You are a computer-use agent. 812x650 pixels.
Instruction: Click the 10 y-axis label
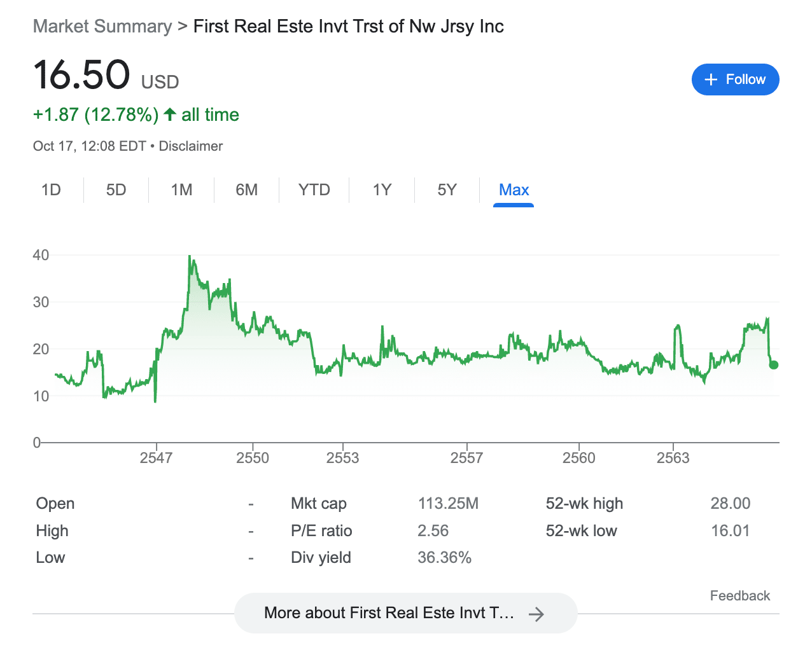tap(41, 396)
